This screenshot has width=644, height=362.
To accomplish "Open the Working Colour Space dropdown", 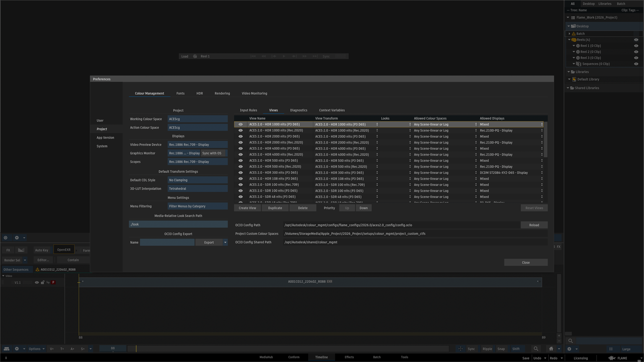I will pos(197,119).
